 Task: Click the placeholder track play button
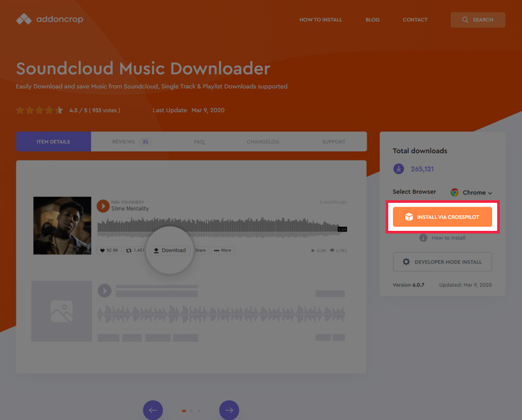tap(104, 291)
